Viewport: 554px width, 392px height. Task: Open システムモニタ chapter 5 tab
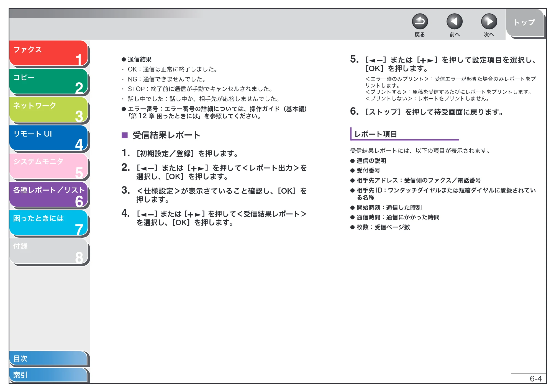[x=49, y=166]
